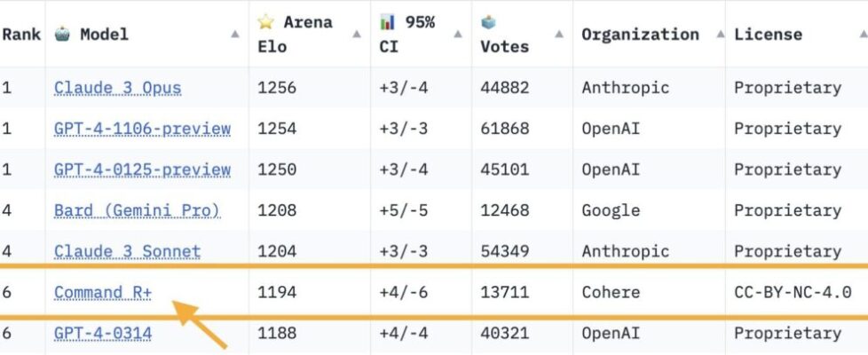Sort table by Model column arrow

tap(235, 35)
